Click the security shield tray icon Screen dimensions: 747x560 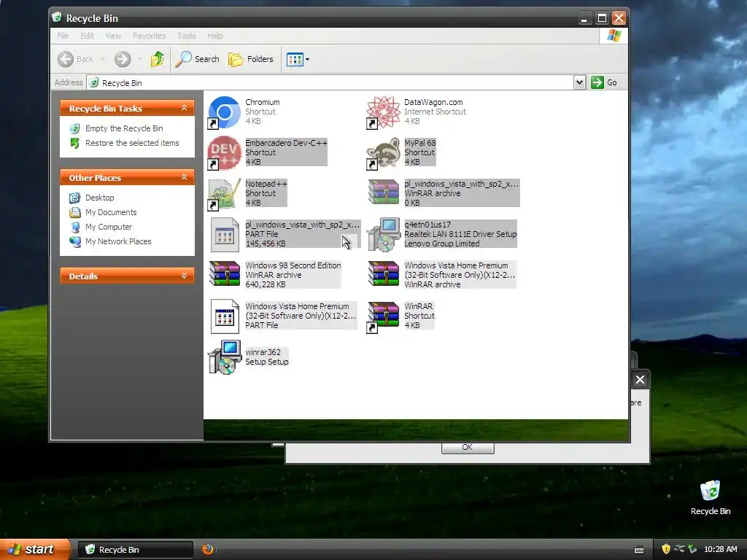[x=666, y=549]
